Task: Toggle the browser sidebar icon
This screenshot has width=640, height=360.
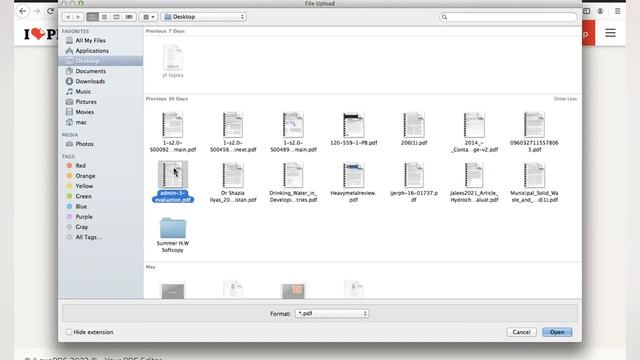Action: [587, 11]
